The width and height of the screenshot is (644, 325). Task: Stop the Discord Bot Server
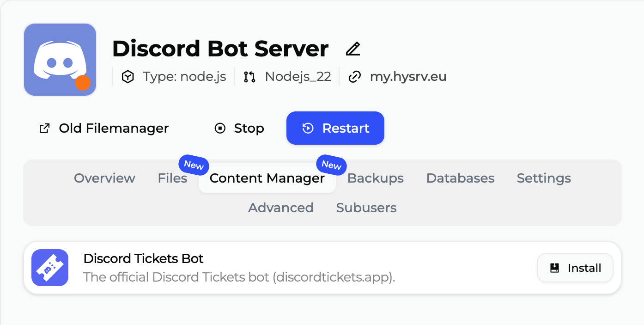pyautogui.click(x=239, y=128)
